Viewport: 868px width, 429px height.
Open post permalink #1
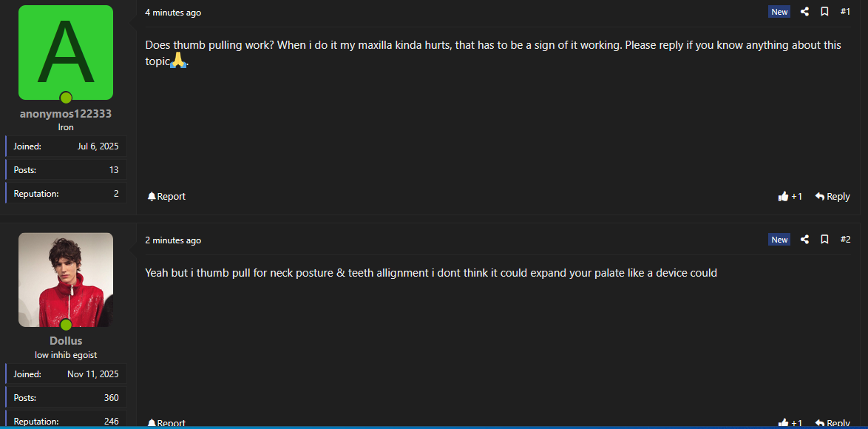(x=845, y=12)
